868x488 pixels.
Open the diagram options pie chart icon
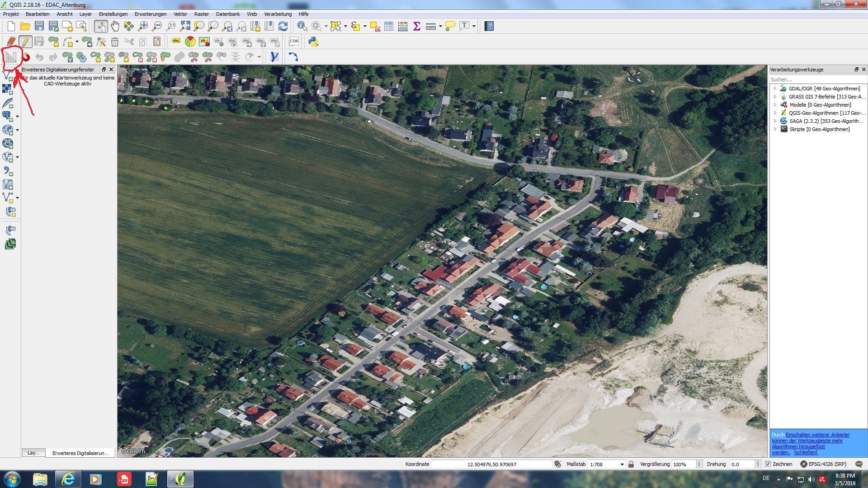(190, 42)
